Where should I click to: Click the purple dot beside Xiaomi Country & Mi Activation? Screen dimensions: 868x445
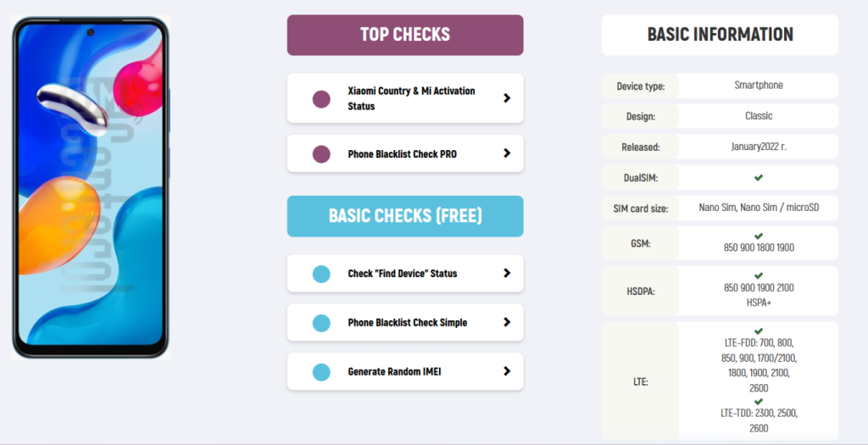tap(321, 99)
